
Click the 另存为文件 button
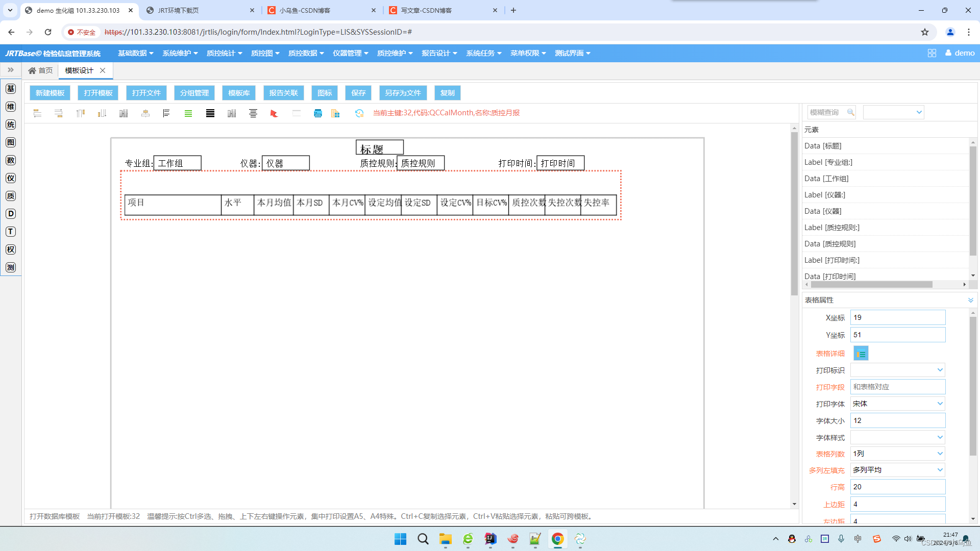(x=403, y=93)
